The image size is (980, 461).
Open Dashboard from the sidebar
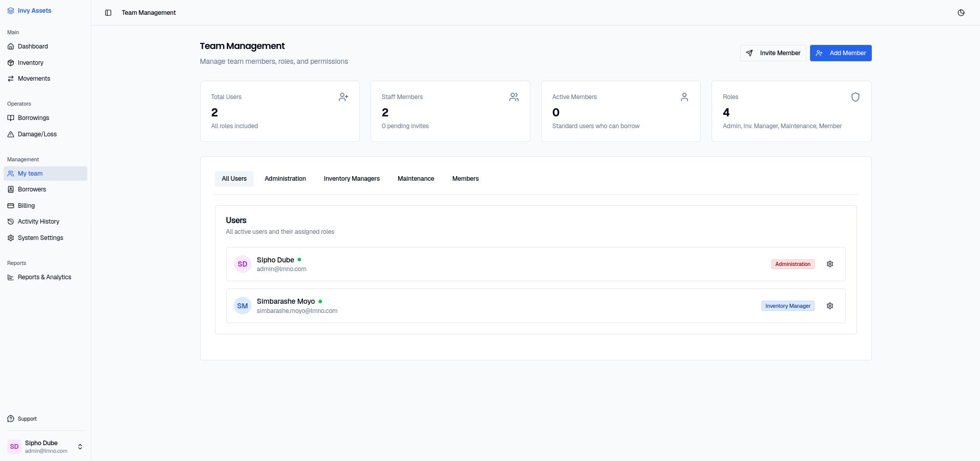coord(45,46)
